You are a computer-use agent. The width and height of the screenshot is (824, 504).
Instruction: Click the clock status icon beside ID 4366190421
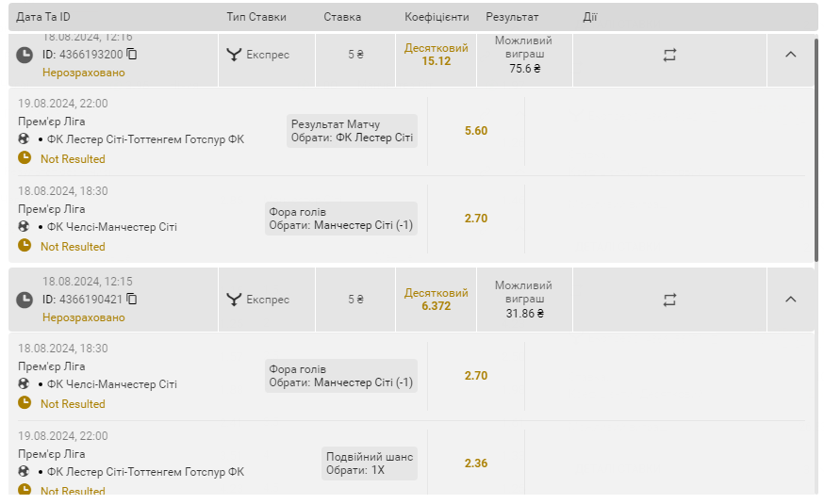click(x=25, y=300)
